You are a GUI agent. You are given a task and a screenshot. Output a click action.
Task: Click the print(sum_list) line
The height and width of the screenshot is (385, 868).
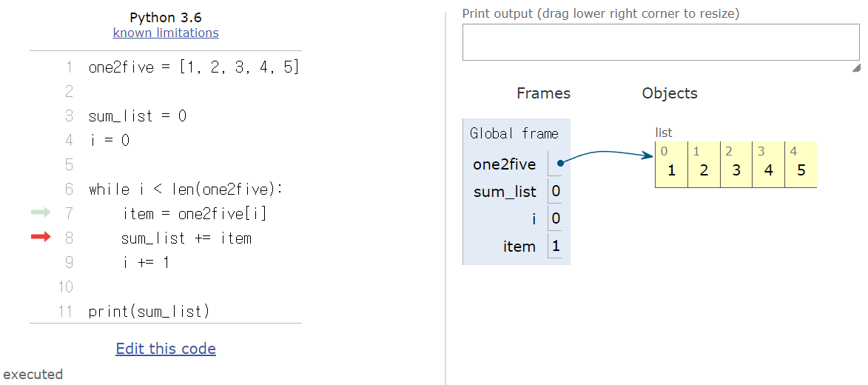[x=149, y=311]
